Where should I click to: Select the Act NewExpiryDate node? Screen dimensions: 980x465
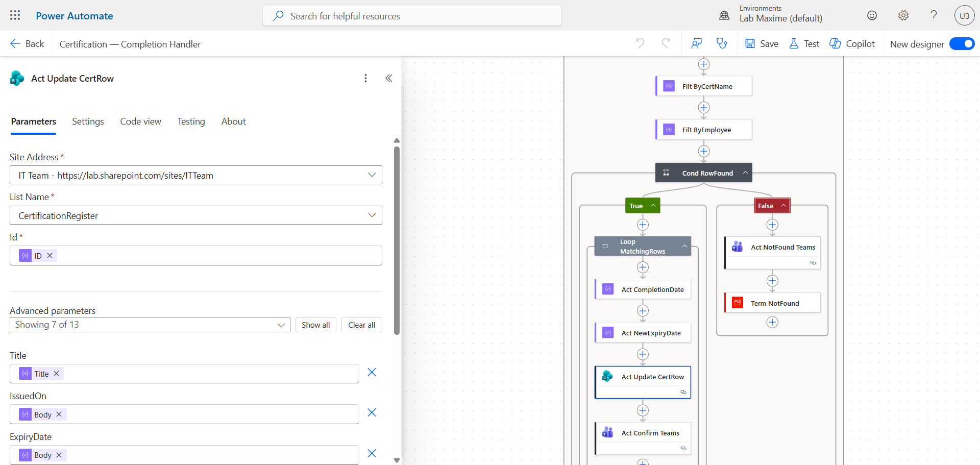click(643, 333)
